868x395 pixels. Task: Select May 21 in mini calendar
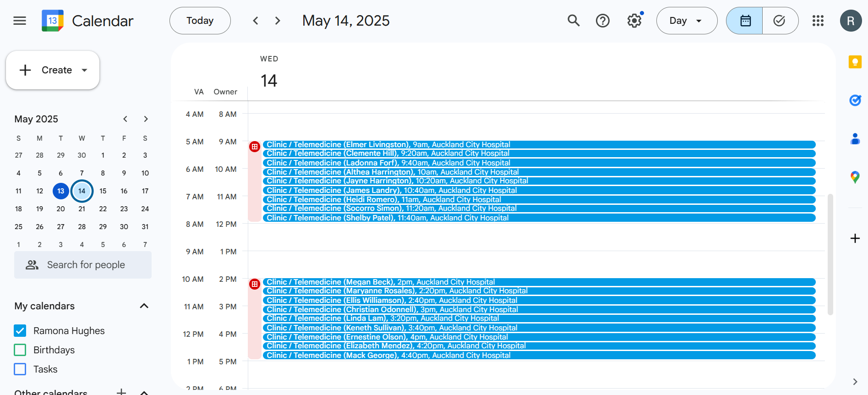click(x=82, y=209)
